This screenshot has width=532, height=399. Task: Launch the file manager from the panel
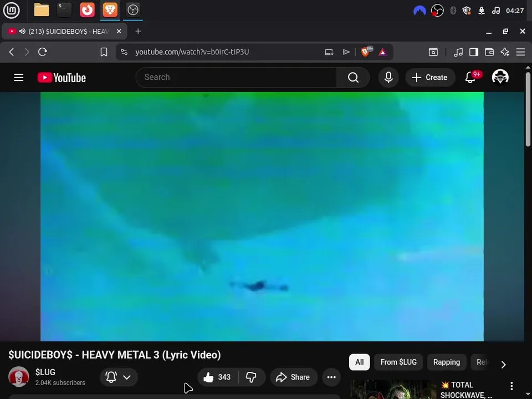(x=42, y=10)
